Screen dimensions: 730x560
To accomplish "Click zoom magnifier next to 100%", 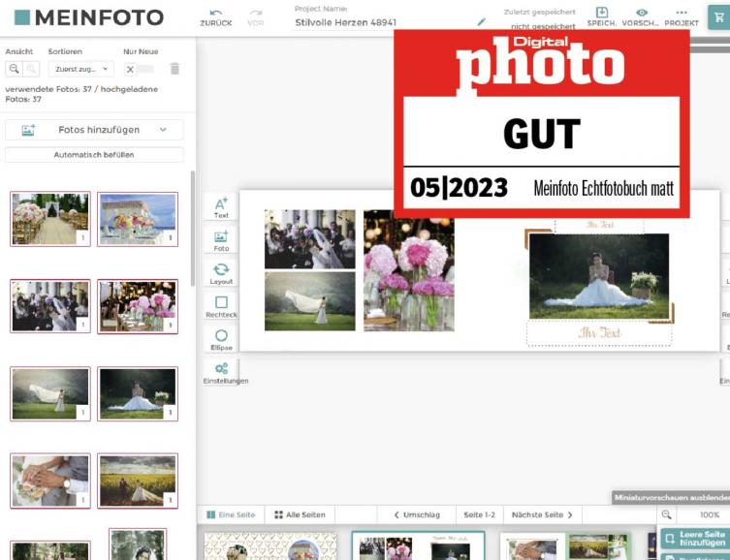I will (666, 514).
